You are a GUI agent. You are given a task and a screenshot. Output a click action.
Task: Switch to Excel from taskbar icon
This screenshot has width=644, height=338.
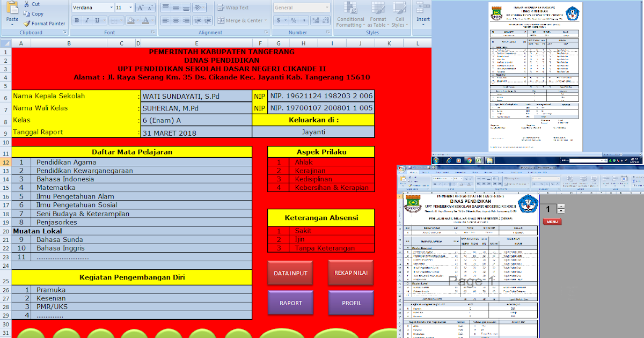(478, 160)
